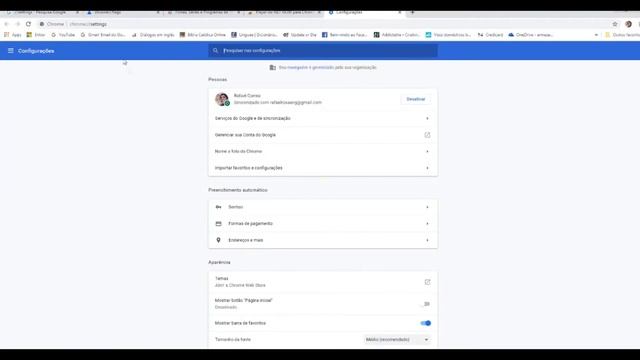Open the Outros favoritos folder
640x360 pixels.
click(622, 35)
